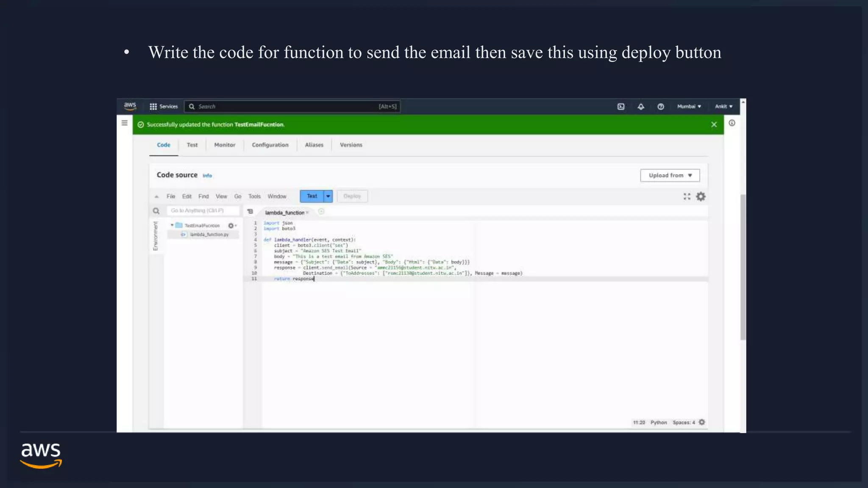Click the Go to Anything search field
Viewport: 868px width, 488px height.
(203, 211)
